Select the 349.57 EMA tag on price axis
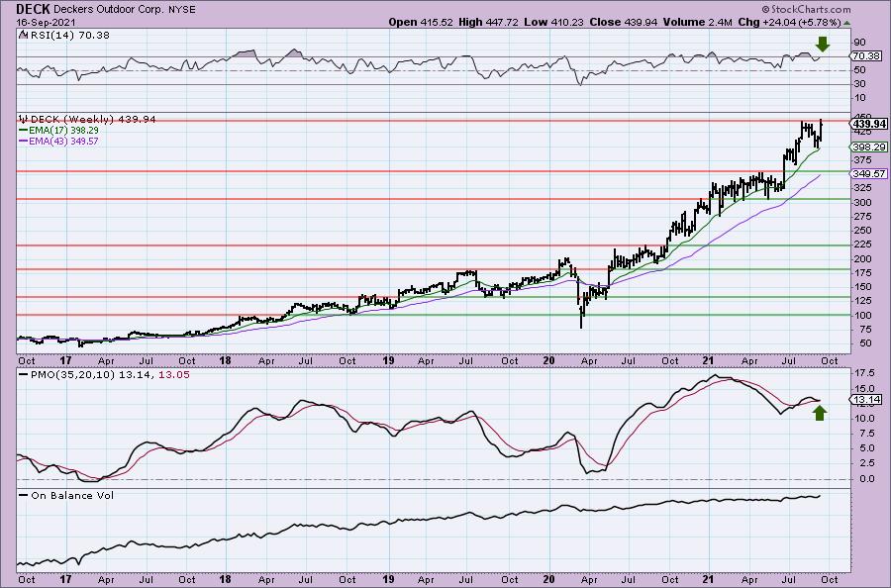 (x=868, y=174)
